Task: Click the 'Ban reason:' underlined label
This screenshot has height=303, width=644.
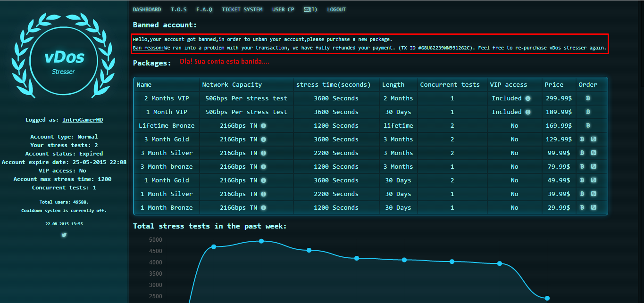Action: coord(148,48)
